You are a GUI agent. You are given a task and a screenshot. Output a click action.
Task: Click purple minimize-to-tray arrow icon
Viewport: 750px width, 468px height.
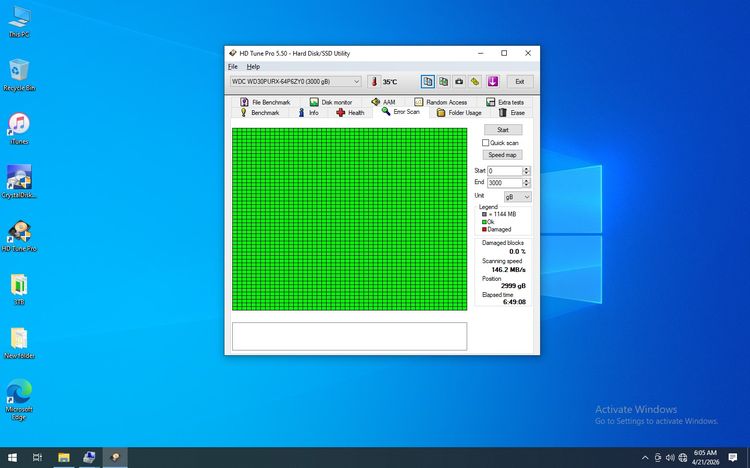pyautogui.click(x=493, y=81)
